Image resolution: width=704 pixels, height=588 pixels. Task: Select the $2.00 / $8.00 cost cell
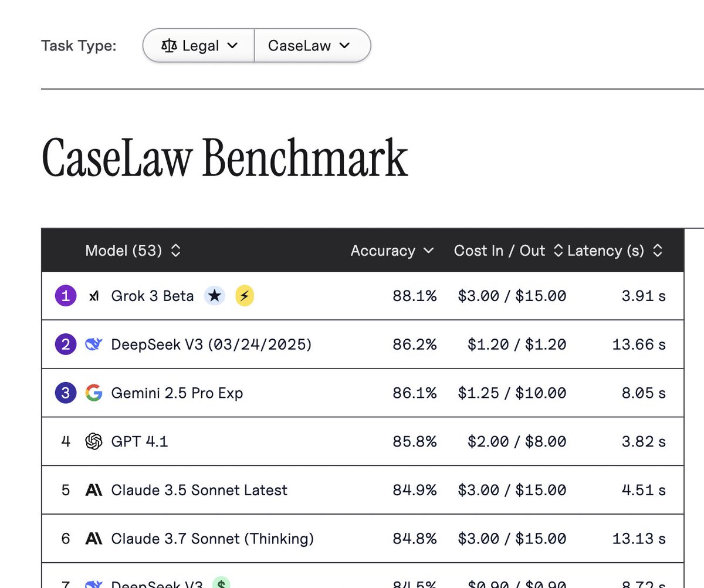[517, 441]
